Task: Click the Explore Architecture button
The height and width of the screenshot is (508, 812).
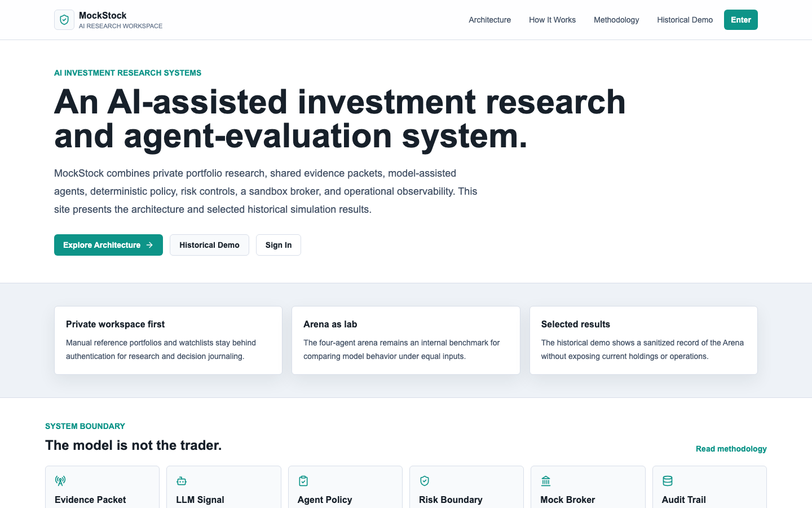Action: (108, 245)
